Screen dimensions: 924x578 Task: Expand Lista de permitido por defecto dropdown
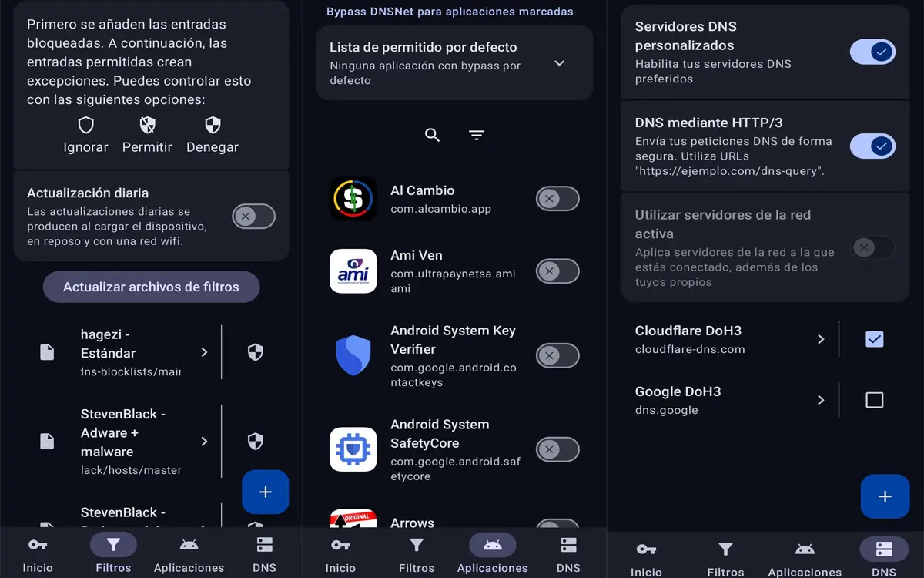(560, 63)
